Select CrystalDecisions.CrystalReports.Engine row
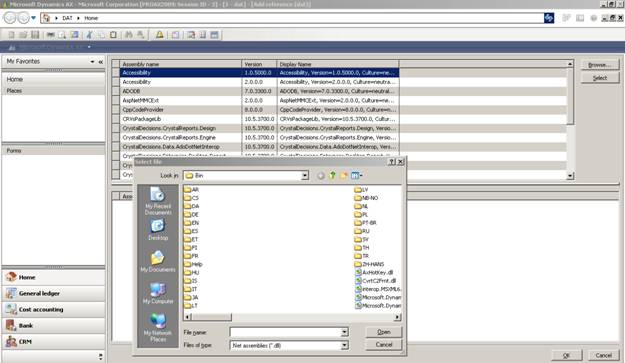Screen dimensions: 625x363 pyautogui.click(x=259, y=137)
